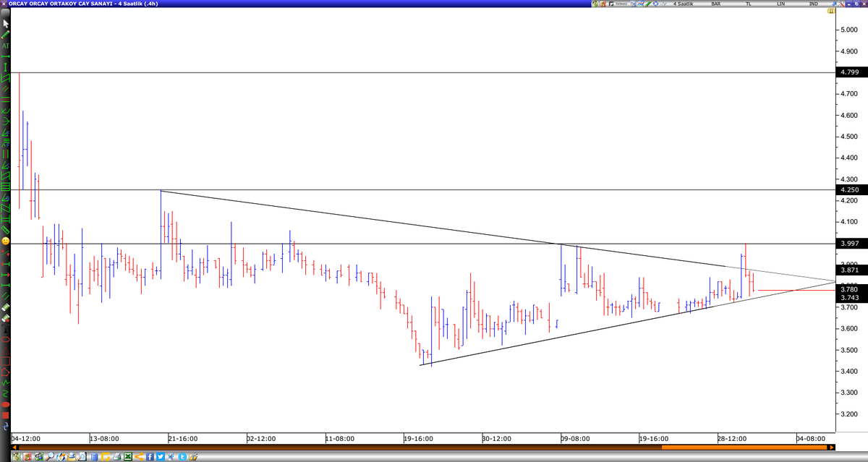The image size is (868, 462).
Task: Pick the yellow smiley emoji tool
Action: coord(5,240)
